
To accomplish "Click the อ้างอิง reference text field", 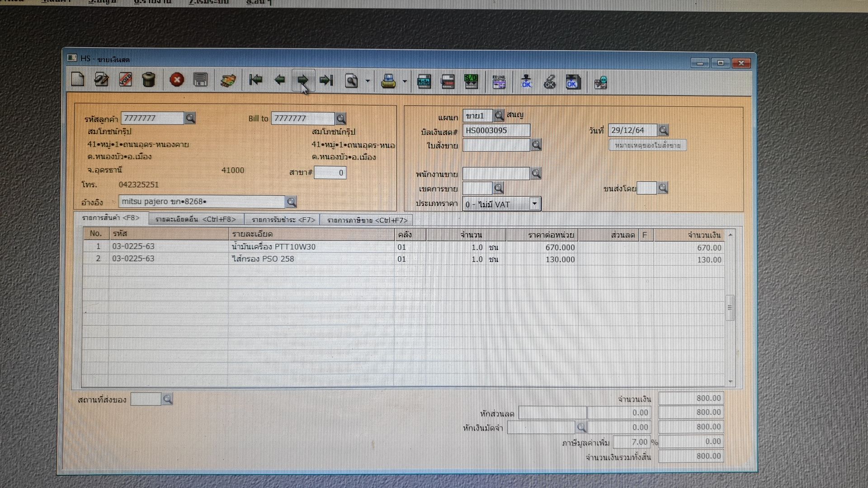I will tap(202, 202).
